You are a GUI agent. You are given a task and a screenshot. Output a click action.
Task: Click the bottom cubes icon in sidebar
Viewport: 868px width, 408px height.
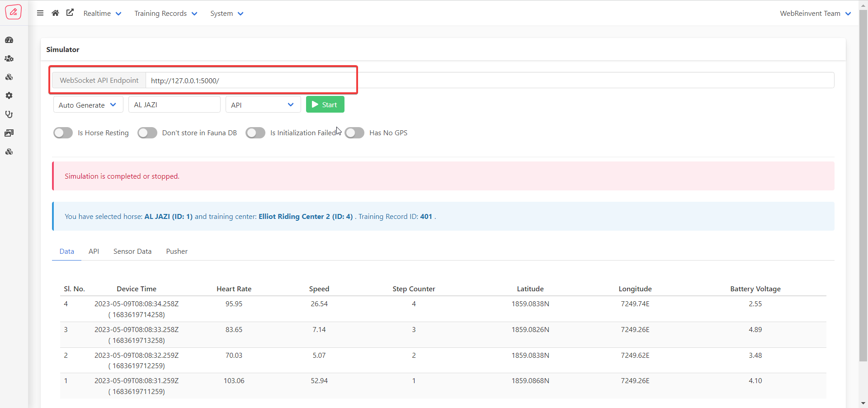tap(9, 152)
